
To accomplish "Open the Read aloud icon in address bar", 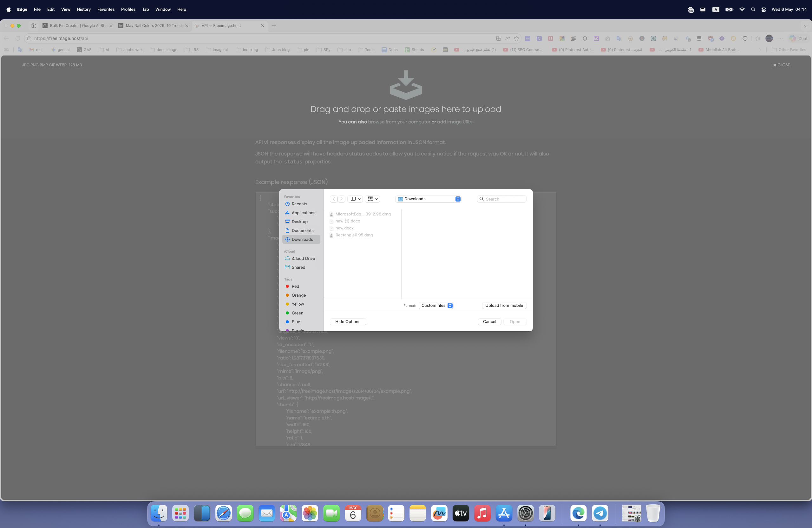I will (508, 38).
